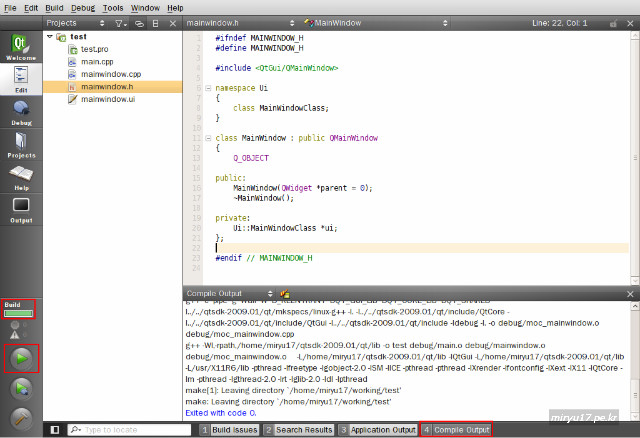The image size is (640, 438).
Task: Open the Window menu
Action: coord(145,8)
